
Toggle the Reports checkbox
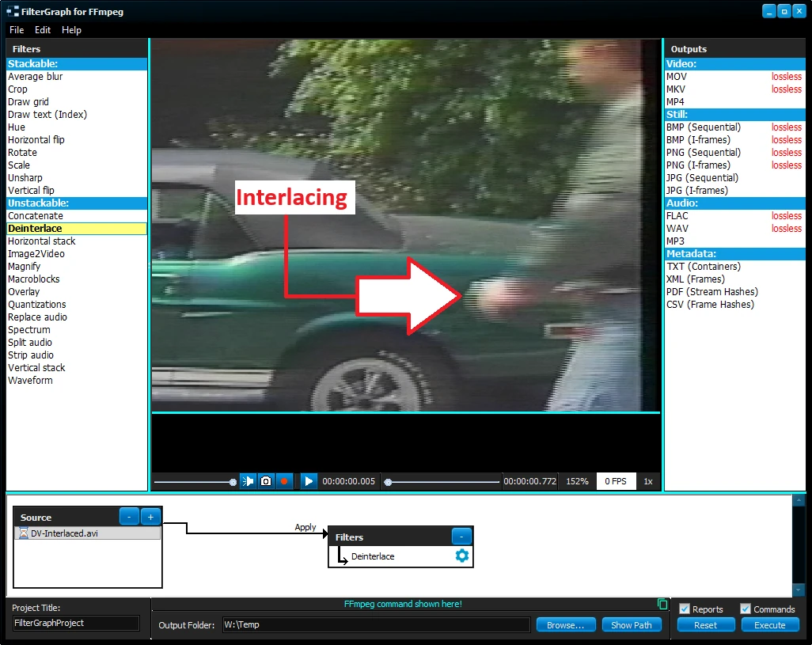[x=685, y=609]
